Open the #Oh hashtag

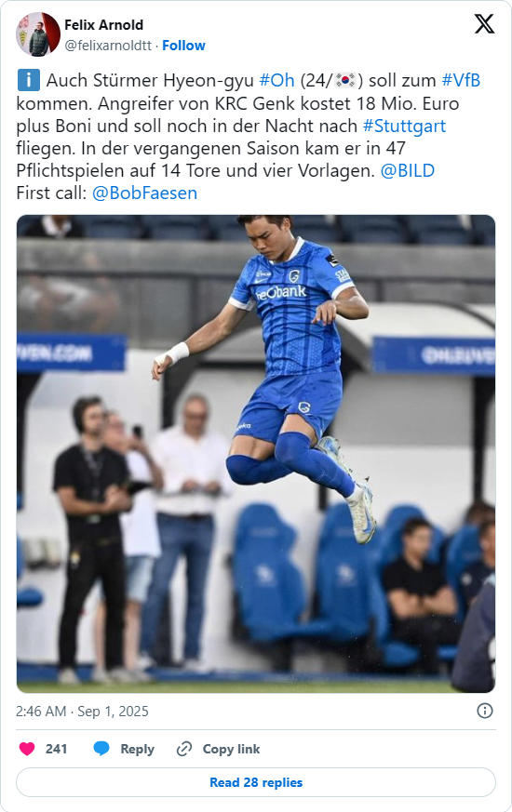point(276,80)
